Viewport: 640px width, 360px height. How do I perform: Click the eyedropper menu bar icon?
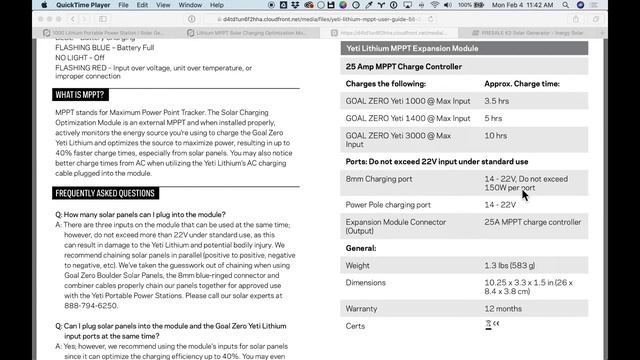point(369,5)
